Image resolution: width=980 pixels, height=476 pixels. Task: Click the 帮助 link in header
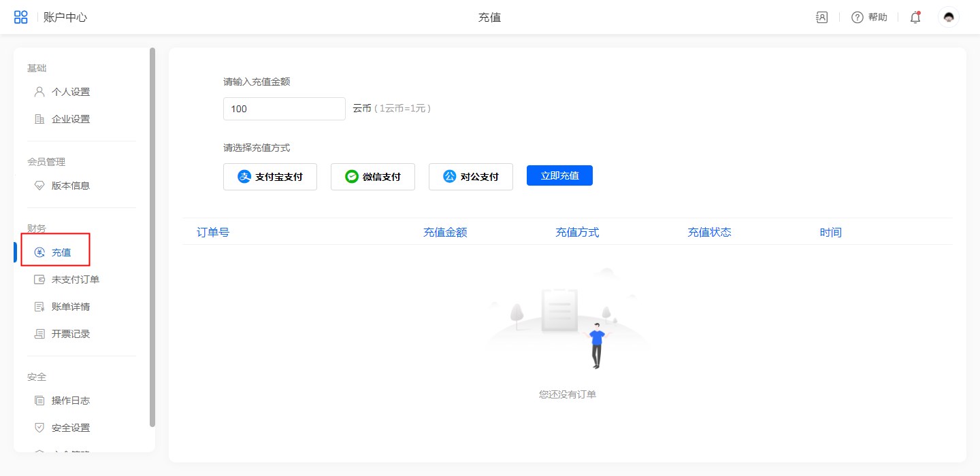(877, 18)
